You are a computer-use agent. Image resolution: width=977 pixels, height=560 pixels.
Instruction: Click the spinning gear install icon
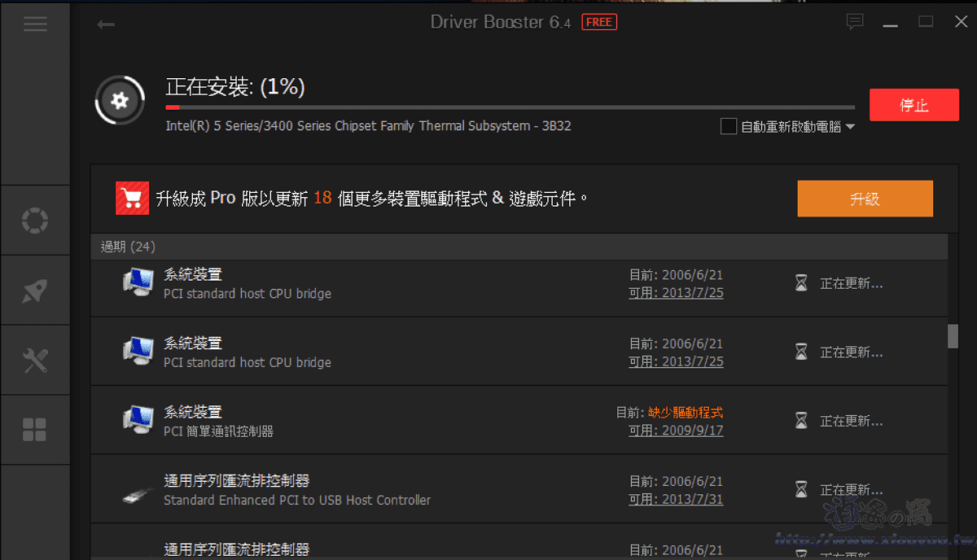pos(120,101)
